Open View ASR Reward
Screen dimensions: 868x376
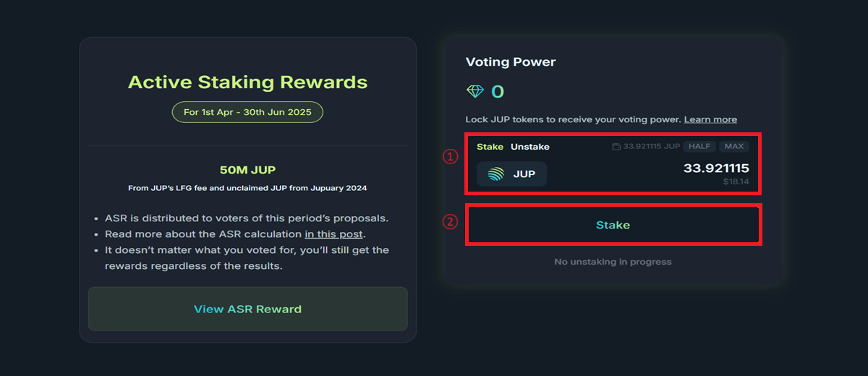pyautogui.click(x=247, y=309)
